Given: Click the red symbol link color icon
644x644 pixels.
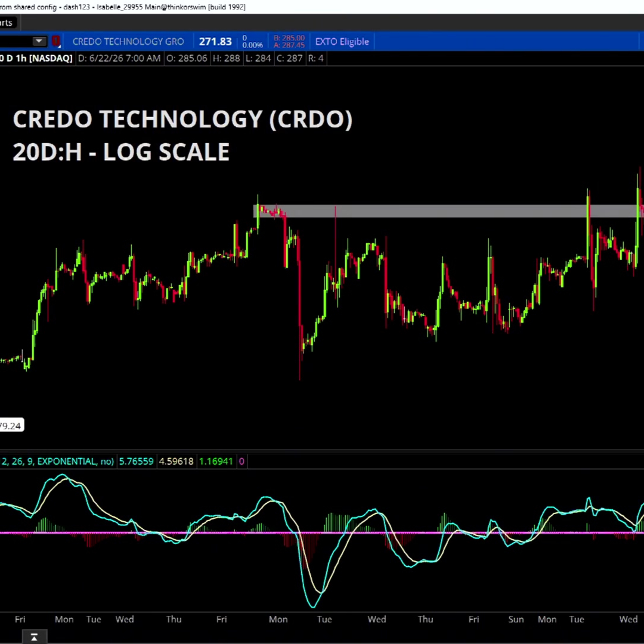Looking at the screenshot, I should 56,41.
